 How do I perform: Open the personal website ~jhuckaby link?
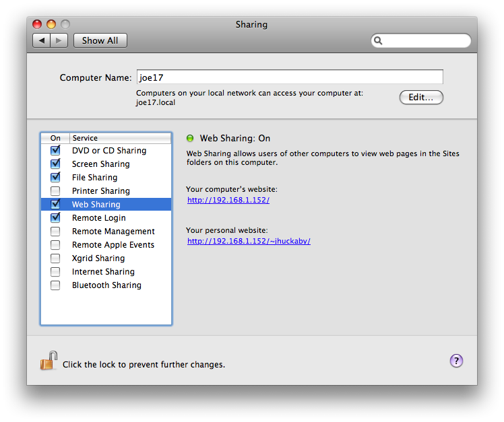click(249, 241)
